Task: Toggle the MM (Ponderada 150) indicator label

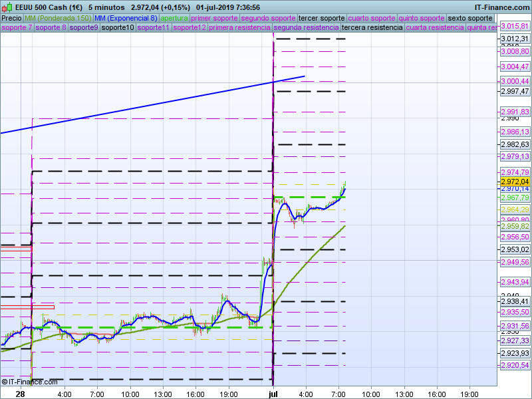Action: [x=59, y=18]
